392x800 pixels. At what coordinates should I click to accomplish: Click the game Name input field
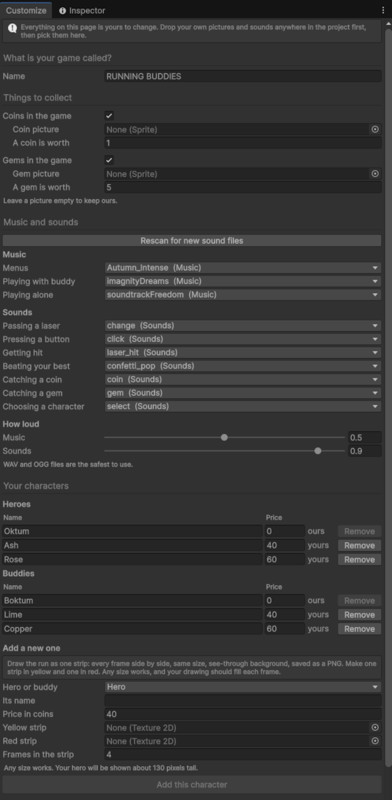click(x=242, y=77)
